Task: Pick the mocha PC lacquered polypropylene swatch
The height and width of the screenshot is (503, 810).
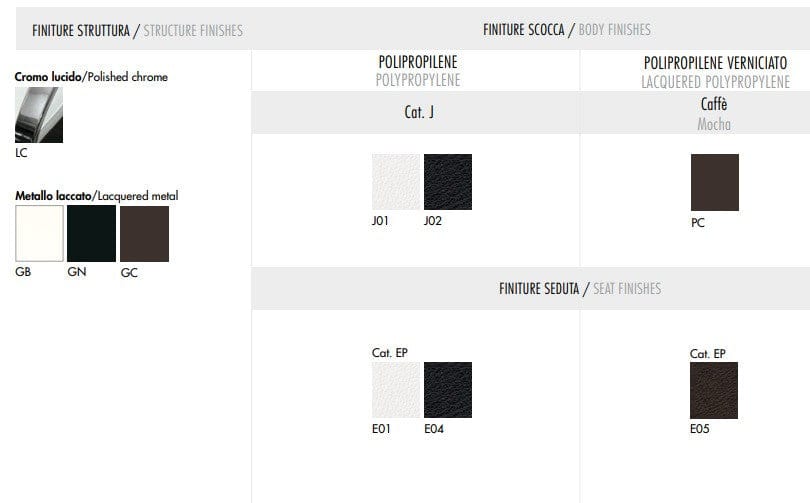Action: [x=714, y=182]
